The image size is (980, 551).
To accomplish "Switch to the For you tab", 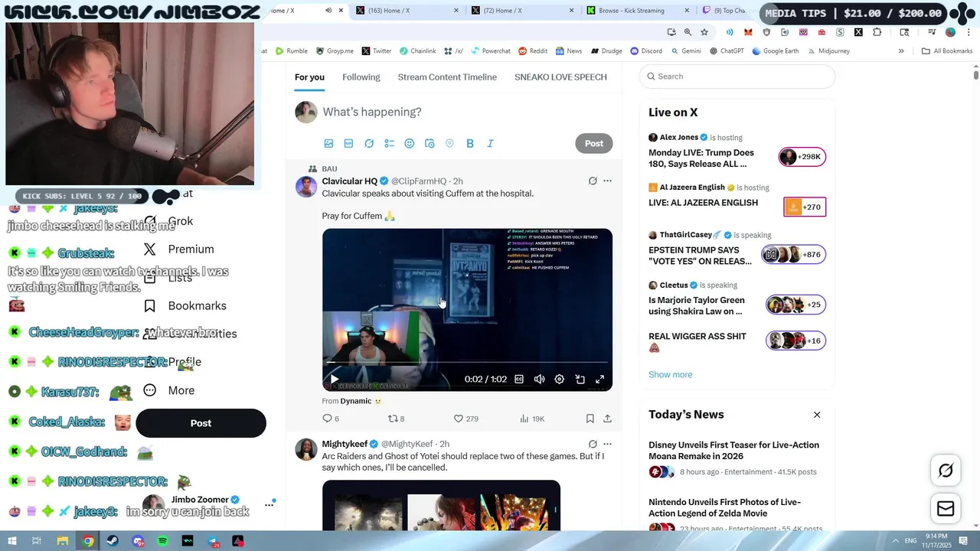I will [309, 77].
